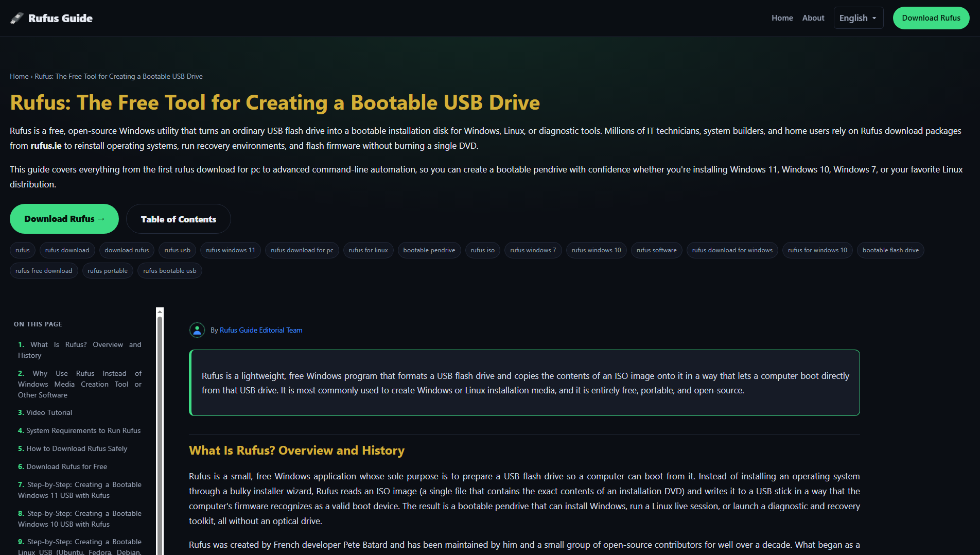Select the 'rufus download' tag
The height and width of the screenshot is (555, 980).
click(x=67, y=250)
